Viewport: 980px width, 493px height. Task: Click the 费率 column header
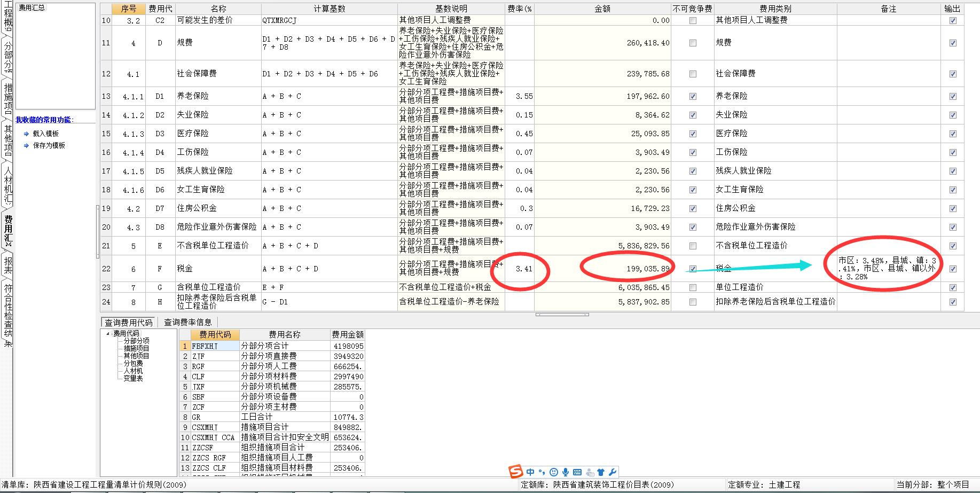(x=519, y=9)
